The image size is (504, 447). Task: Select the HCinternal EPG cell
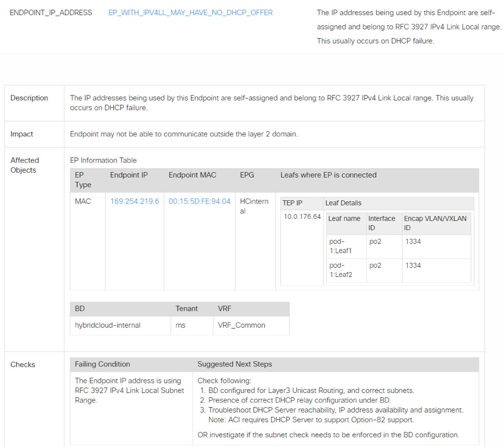pyautogui.click(x=254, y=206)
